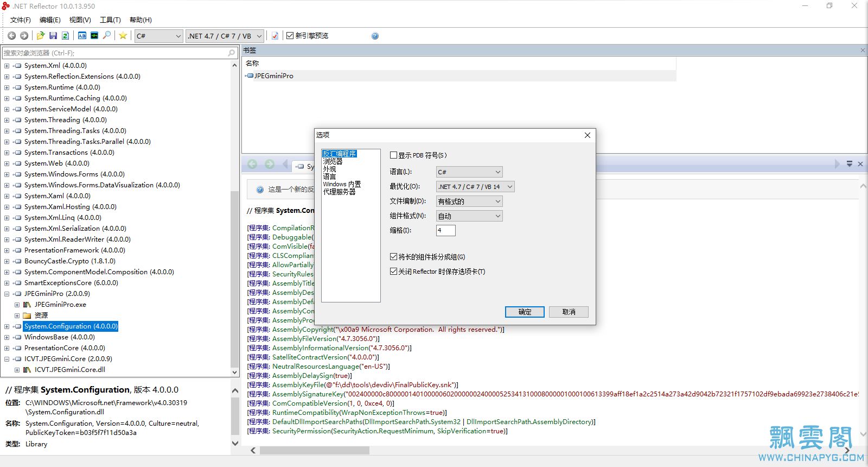The width and height of the screenshot is (868, 467).
Task: Select System.Configuration (4.0.0.0) tree item
Action: 71,326
